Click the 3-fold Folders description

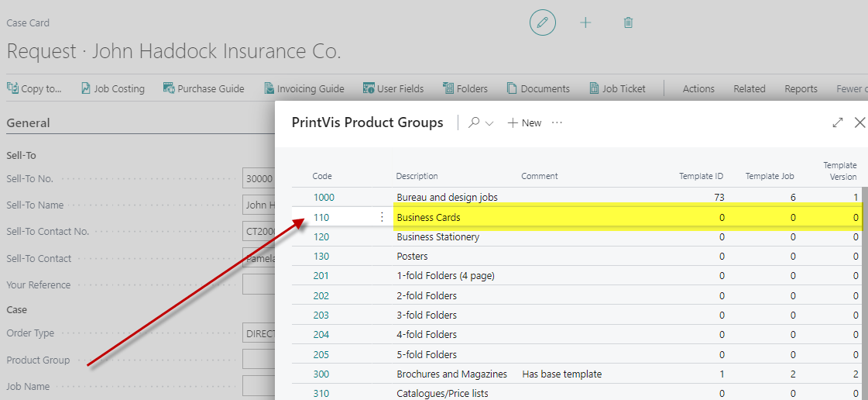(427, 316)
